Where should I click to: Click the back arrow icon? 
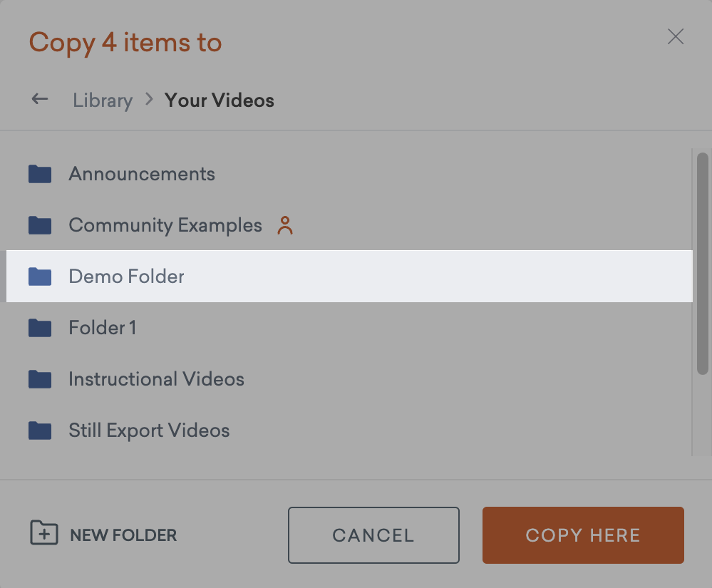[40, 100]
